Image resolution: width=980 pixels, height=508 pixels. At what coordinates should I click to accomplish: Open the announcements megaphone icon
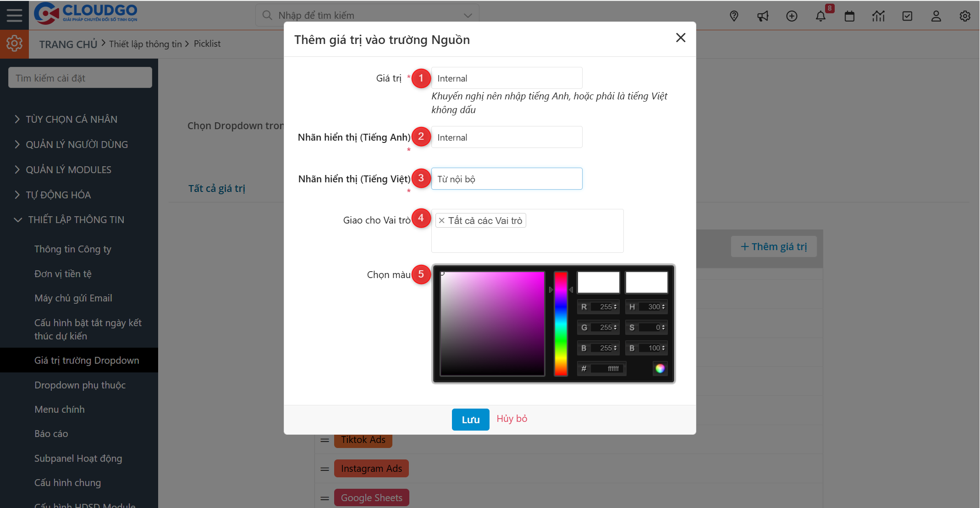click(x=763, y=16)
